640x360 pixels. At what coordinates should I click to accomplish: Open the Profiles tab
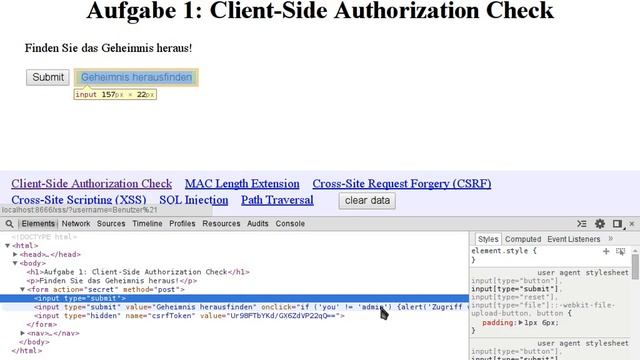coord(182,224)
